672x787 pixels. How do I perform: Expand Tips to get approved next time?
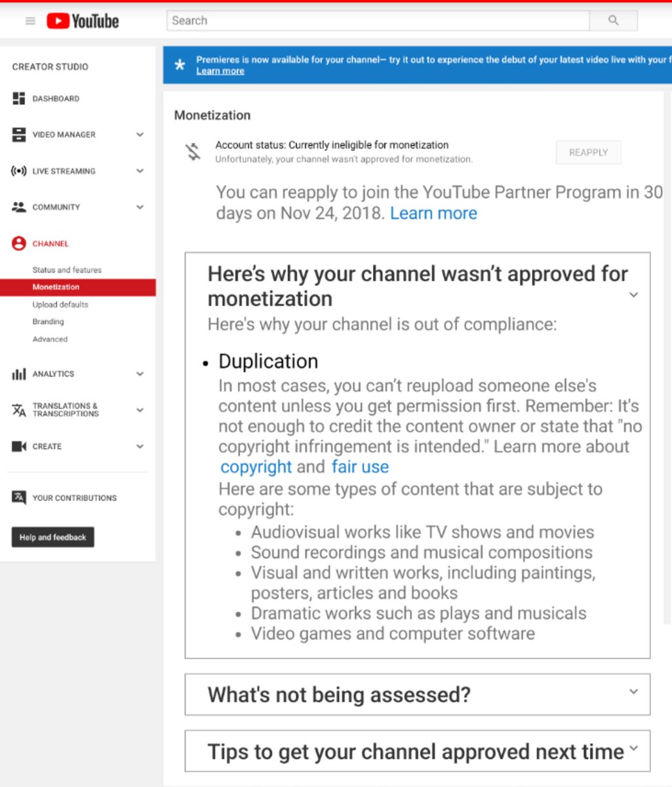point(633,748)
